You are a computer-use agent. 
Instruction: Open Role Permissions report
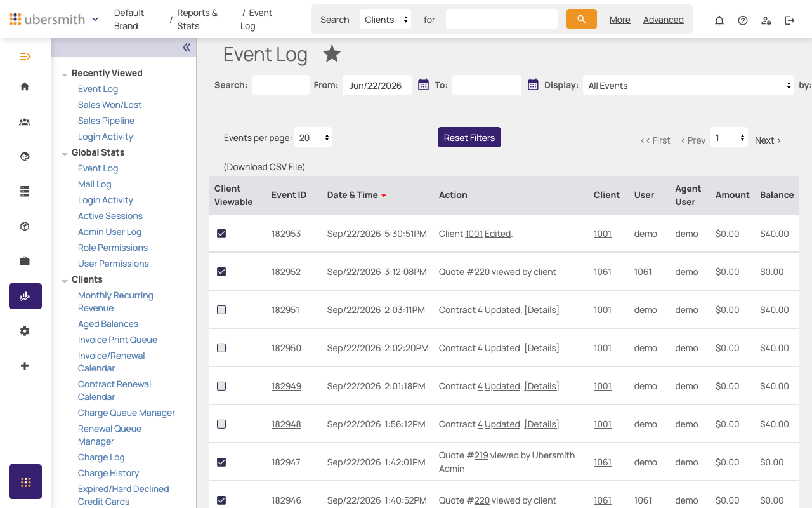(113, 248)
